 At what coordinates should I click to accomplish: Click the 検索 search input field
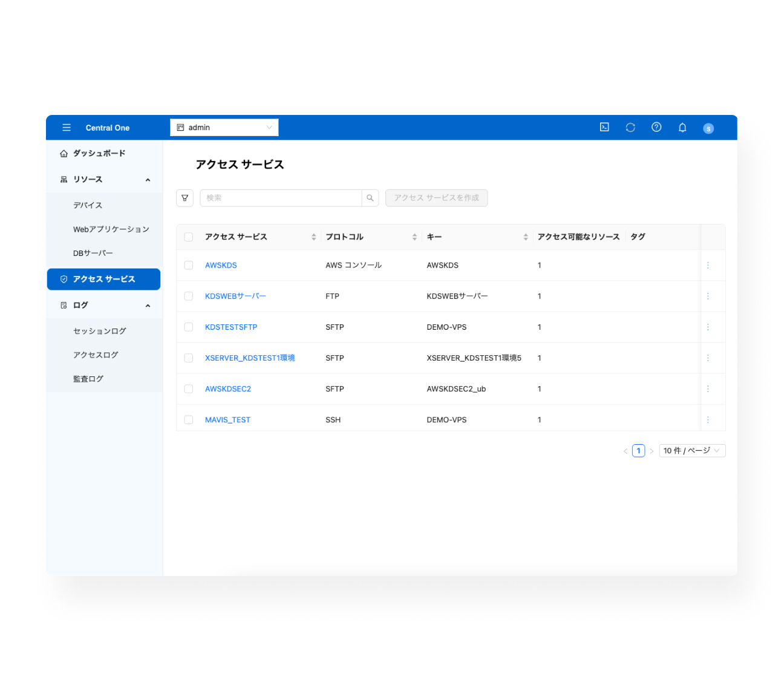click(x=281, y=198)
